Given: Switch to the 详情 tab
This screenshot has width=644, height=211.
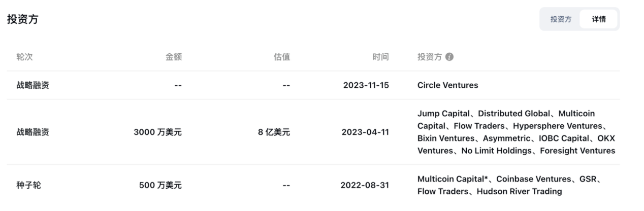Looking at the screenshot, I should (598, 19).
